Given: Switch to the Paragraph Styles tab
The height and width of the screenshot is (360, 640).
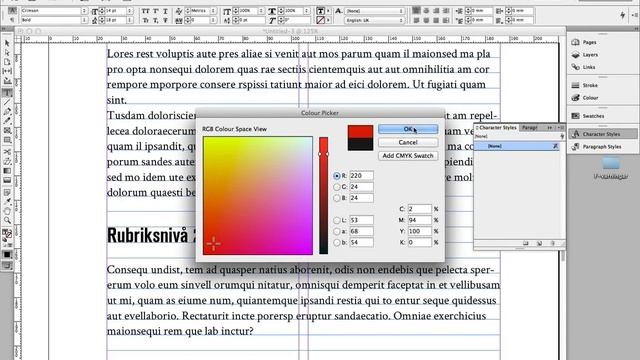Looking at the screenshot, I should pyautogui.click(x=530, y=128).
